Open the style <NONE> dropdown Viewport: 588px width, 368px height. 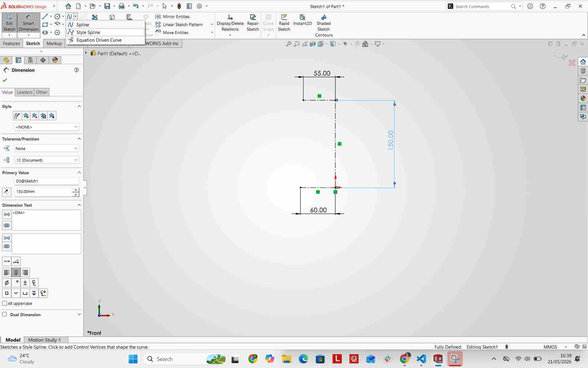pos(47,127)
